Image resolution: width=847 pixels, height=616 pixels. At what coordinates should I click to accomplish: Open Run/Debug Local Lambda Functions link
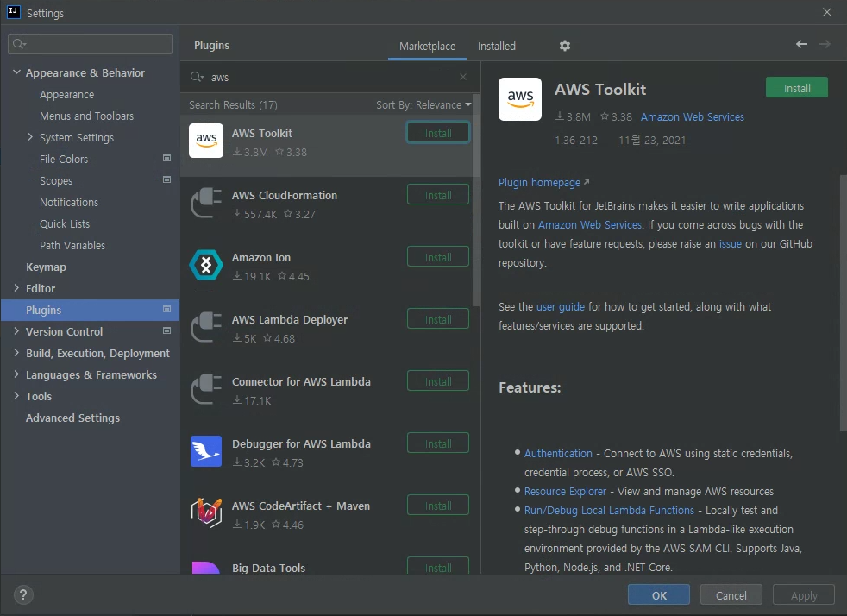click(609, 510)
